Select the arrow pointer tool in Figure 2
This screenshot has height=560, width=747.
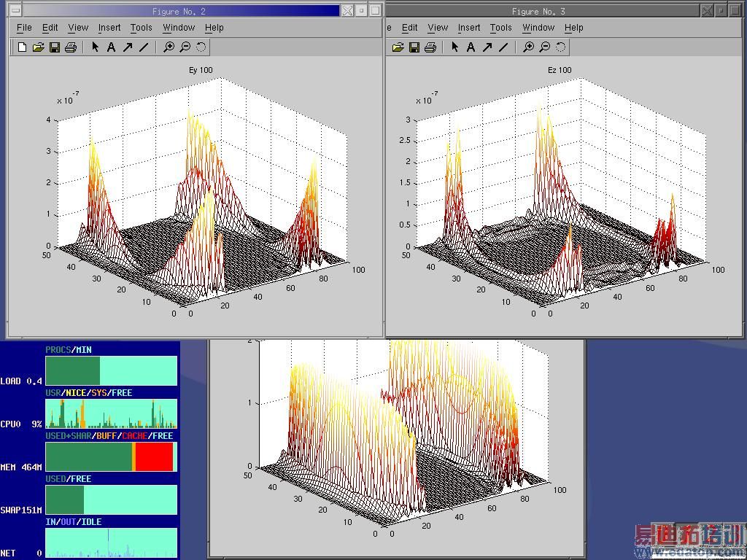(96, 47)
